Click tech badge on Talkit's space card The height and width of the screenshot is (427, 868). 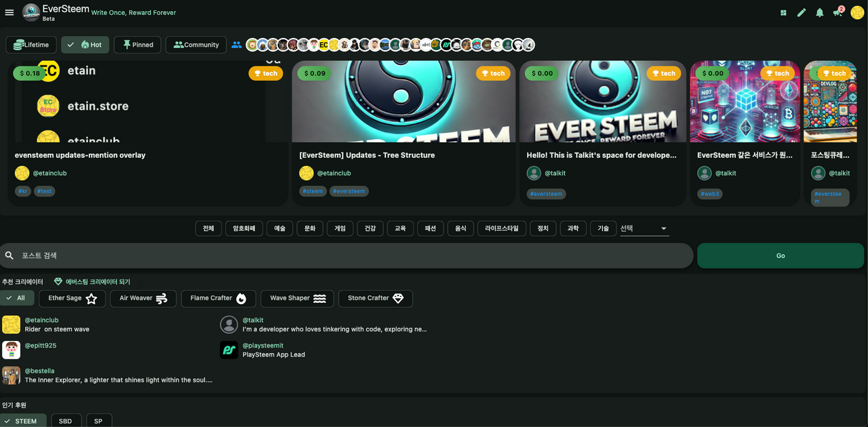(664, 73)
